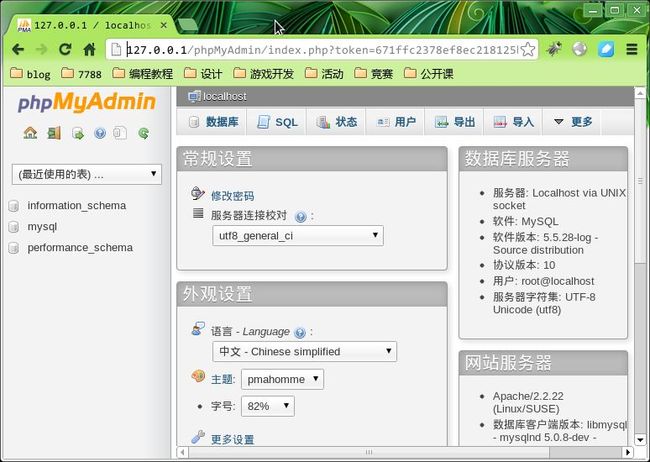Open the utf8_general_ci collation dropdown

(x=298, y=236)
